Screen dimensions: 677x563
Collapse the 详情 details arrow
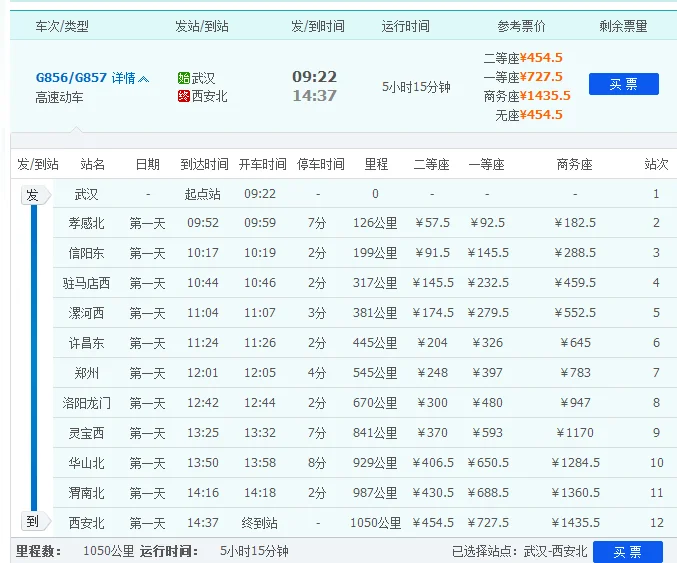coord(144,79)
